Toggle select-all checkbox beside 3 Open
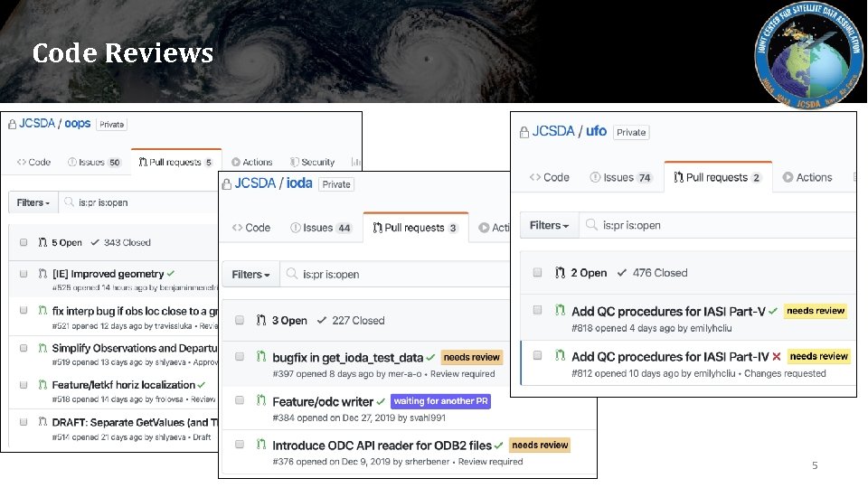 point(239,320)
